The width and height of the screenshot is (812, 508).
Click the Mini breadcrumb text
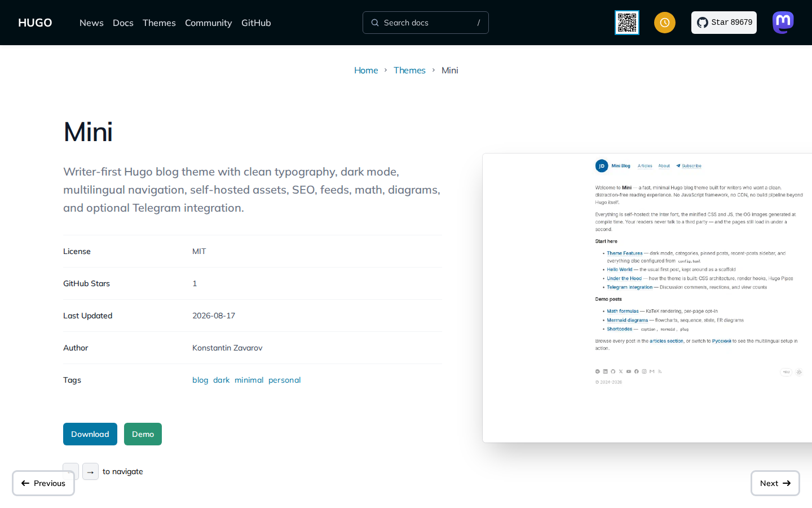(x=449, y=70)
